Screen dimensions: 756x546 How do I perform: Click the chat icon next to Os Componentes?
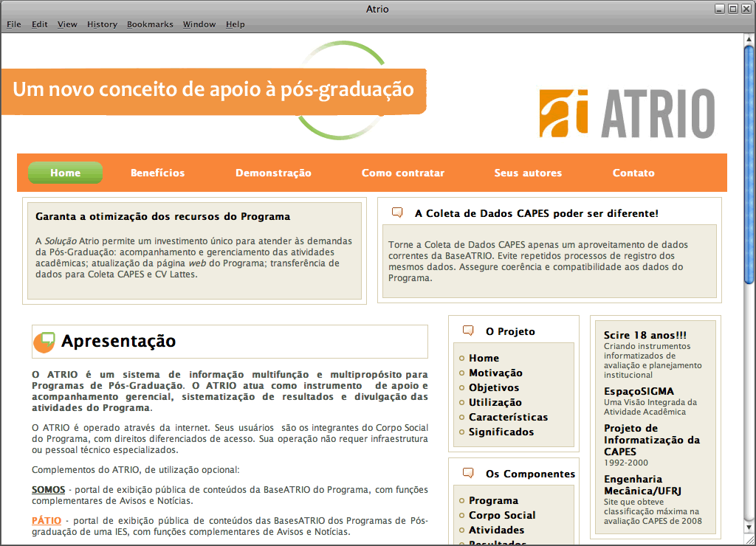(467, 473)
